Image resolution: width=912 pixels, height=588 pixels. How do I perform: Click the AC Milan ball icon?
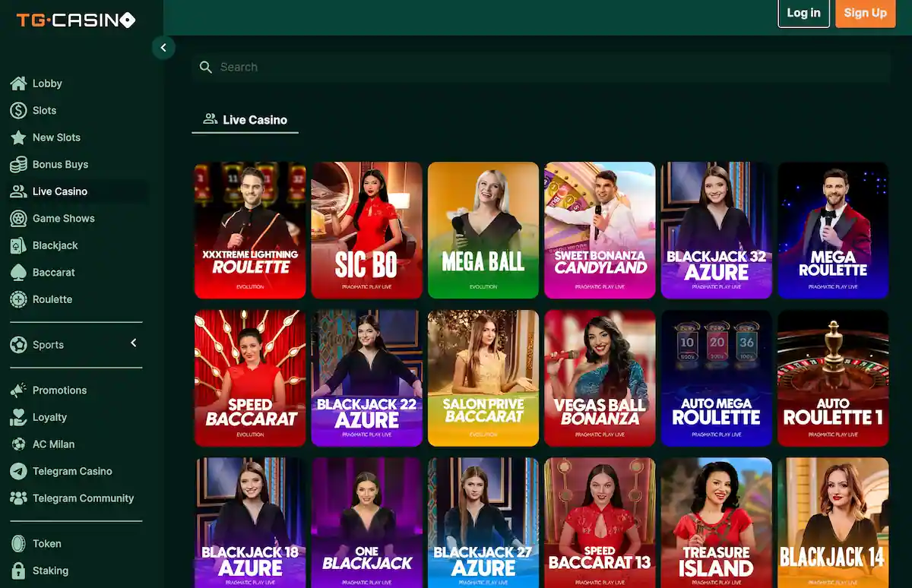pos(18,444)
